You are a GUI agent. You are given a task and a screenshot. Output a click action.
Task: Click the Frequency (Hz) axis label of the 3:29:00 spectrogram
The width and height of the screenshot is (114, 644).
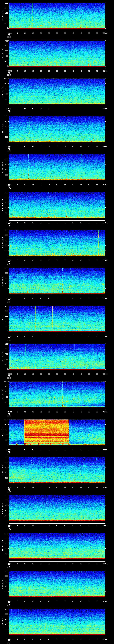point(3,16)
